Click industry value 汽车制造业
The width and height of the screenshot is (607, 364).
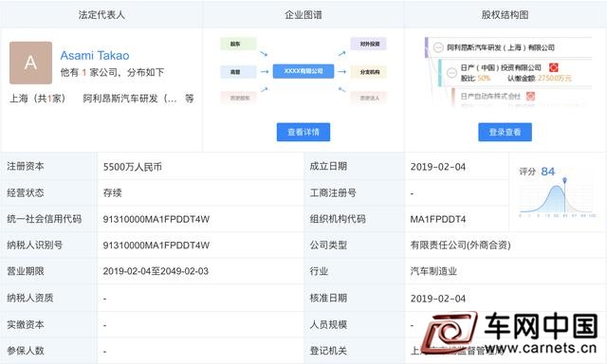click(433, 271)
